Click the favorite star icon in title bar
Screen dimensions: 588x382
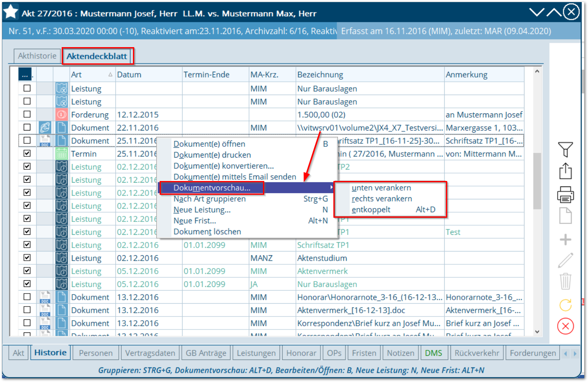coord(11,12)
